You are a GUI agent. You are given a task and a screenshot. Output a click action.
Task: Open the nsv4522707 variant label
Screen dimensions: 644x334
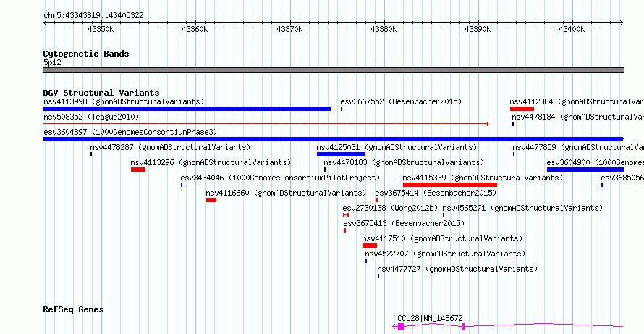(445, 254)
